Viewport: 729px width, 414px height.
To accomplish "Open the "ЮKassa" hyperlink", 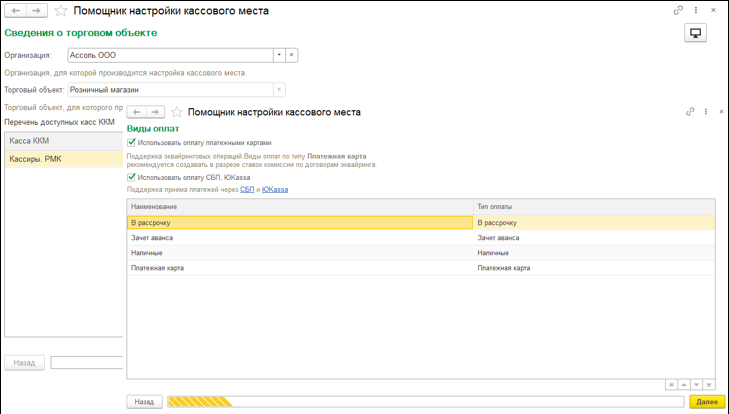I will pyautogui.click(x=275, y=188).
